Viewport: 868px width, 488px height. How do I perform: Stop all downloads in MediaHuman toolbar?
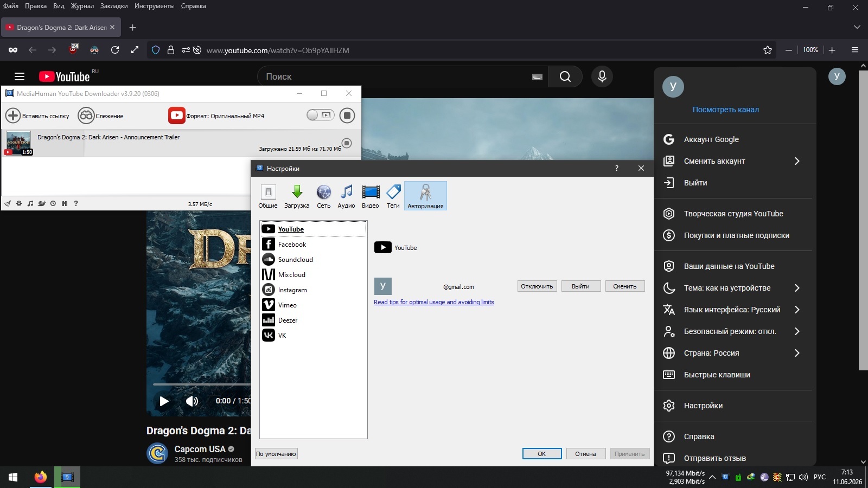point(347,115)
